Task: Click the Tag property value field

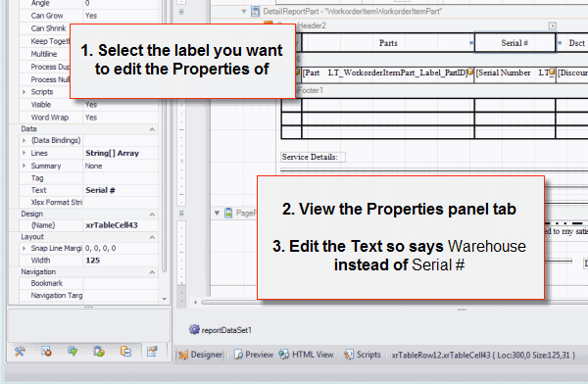Action: point(121,178)
